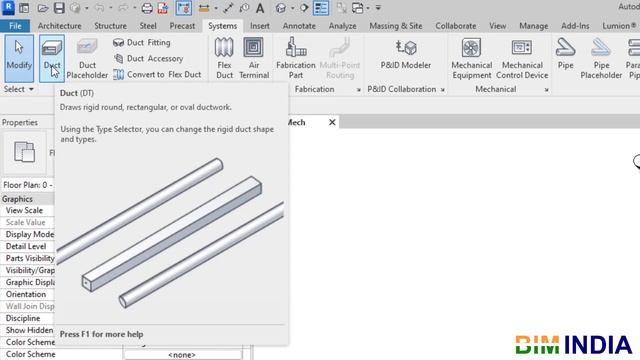Image resolution: width=640 pixels, height=360 pixels.
Task: Switch to the Steel ribbon tab
Action: (x=148, y=26)
